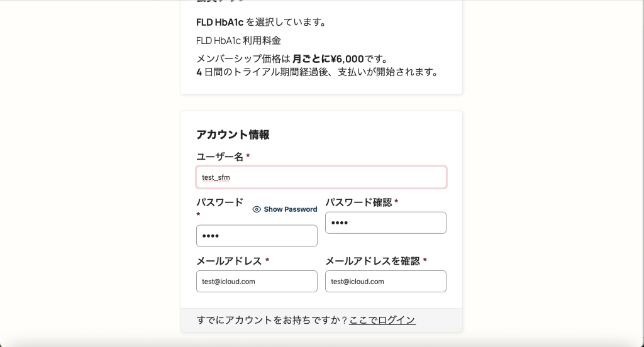Image resolution: width=644 pixels, height=347 pixels.
Task: Click the メールアドレスを確認 field label
Action: [x=372, y=261]
